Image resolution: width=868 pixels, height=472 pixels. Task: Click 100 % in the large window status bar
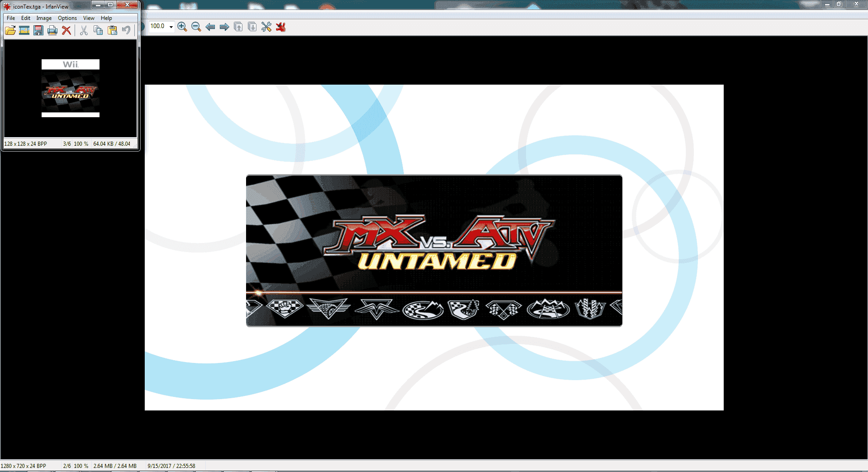tap(81, 466)
